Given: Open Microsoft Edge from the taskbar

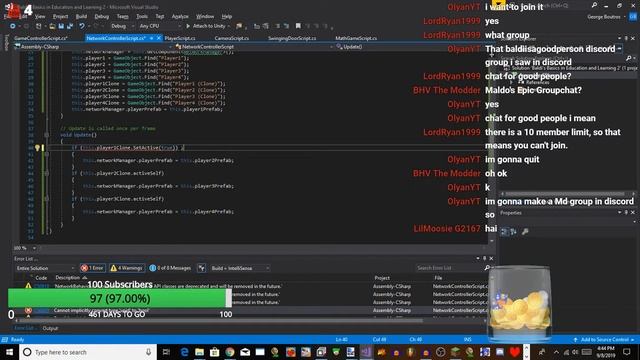Looking at the screenshot, I should pos(184,352).
